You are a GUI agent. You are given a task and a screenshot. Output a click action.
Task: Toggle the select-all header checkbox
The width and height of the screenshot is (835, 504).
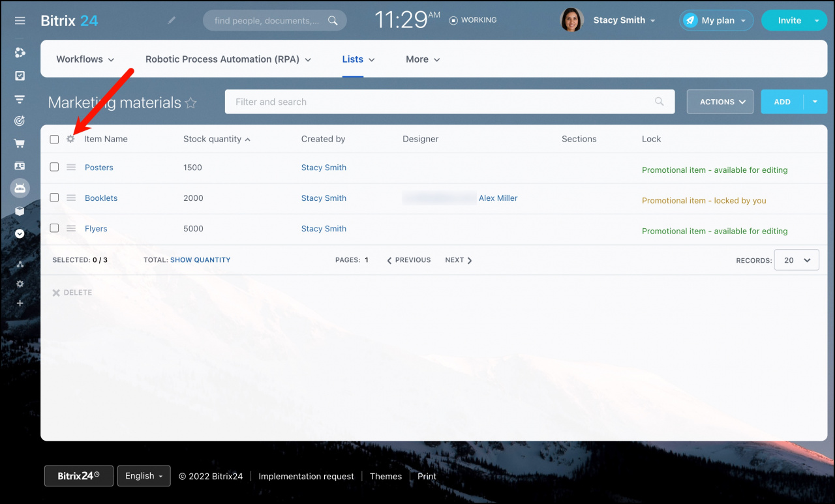pyautogui.click(x=54, y=139)
